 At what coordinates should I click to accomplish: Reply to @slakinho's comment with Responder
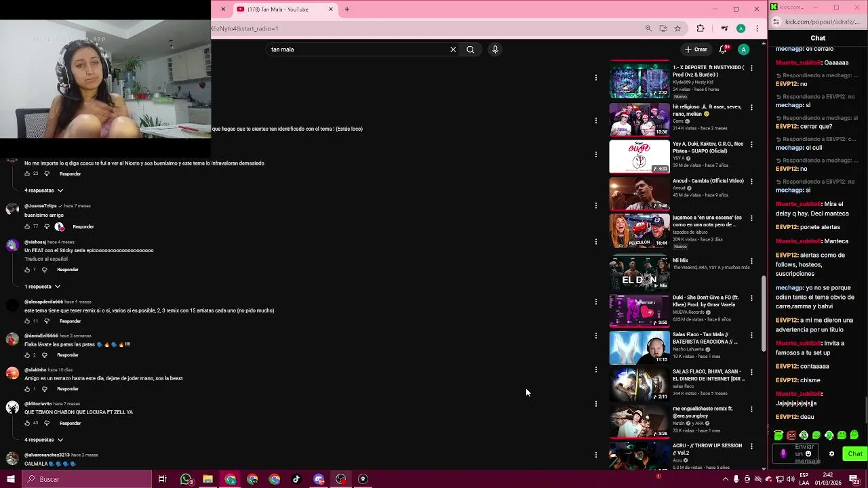(x=68, y=389)
